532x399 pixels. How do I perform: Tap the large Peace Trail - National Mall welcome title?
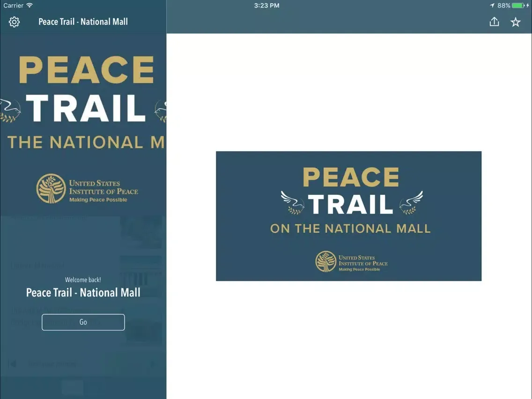pos(83,293)
